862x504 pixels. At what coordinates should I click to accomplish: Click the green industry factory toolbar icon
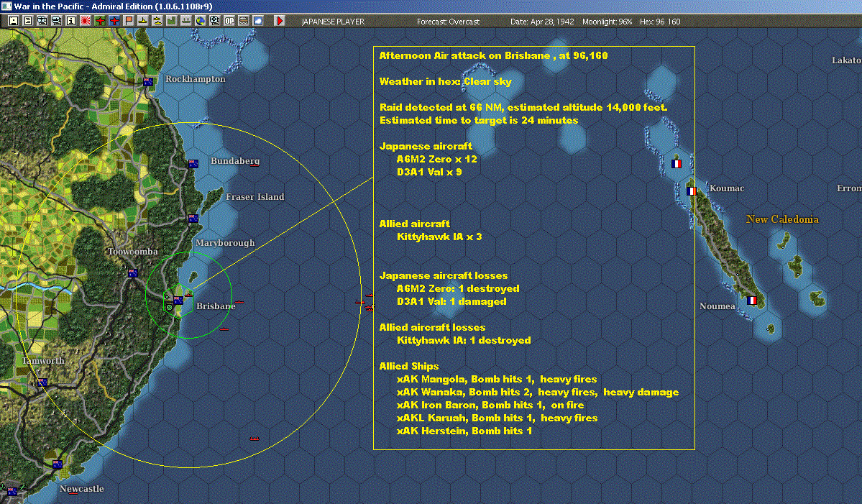pos(172,21)
